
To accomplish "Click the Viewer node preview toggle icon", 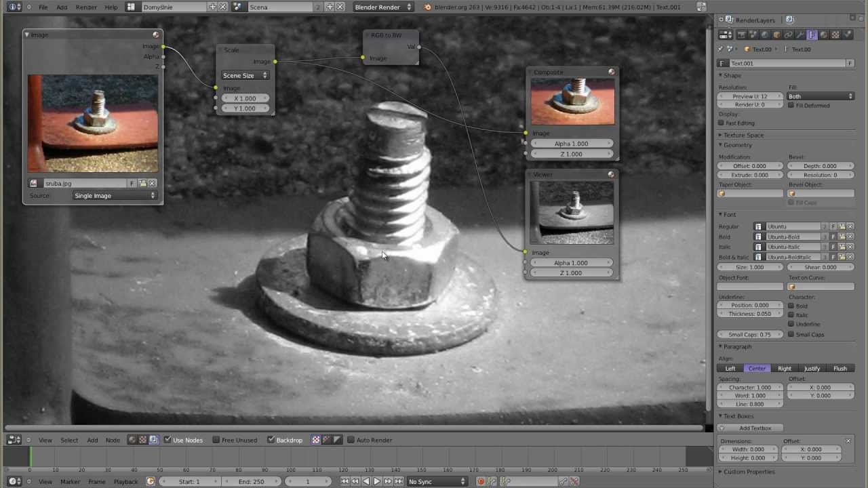I will click(x=611, y=174).
